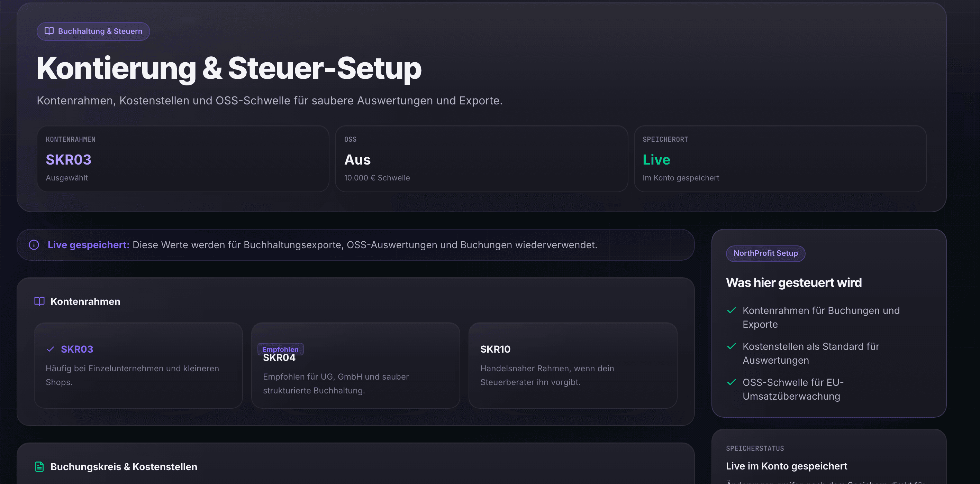Click the 'Buchungskreis & Kostenstellen' section heading
Image resolution: width=980 pixels, height=484 pixels.
(x=124, y=467)
